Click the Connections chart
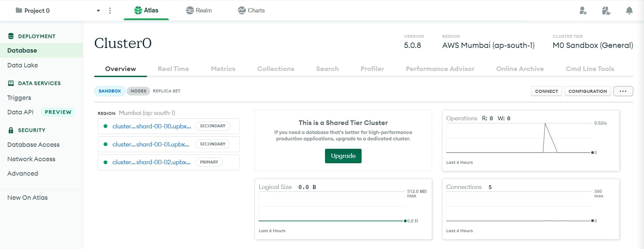The height and width of the screenshot is (249, 644). pos(531,209)
